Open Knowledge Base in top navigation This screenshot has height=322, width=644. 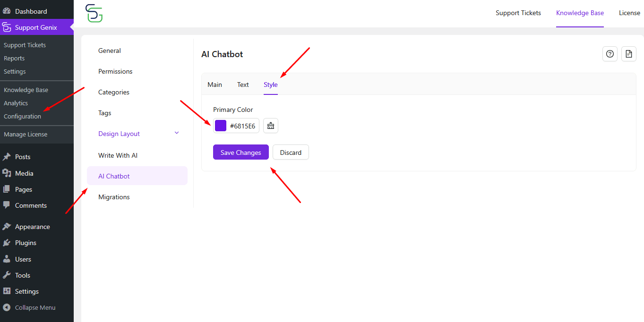click(x=580, y=13)
